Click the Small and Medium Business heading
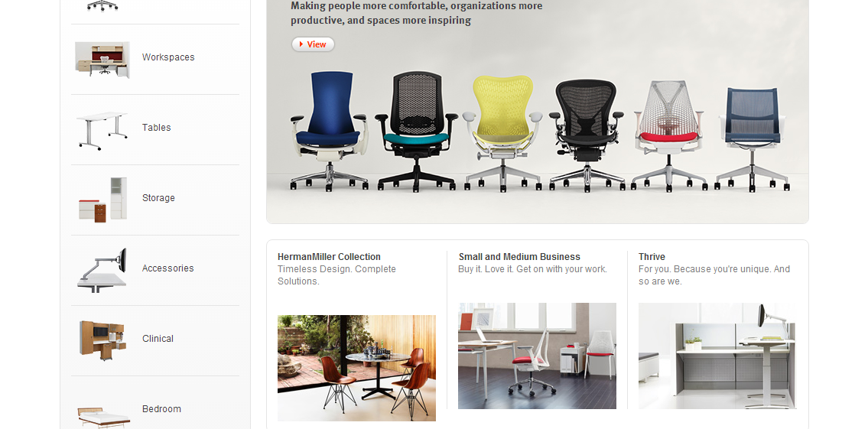The height and width of the screenshot is (429, 868). pyautogui.click(x=519, y=257)
